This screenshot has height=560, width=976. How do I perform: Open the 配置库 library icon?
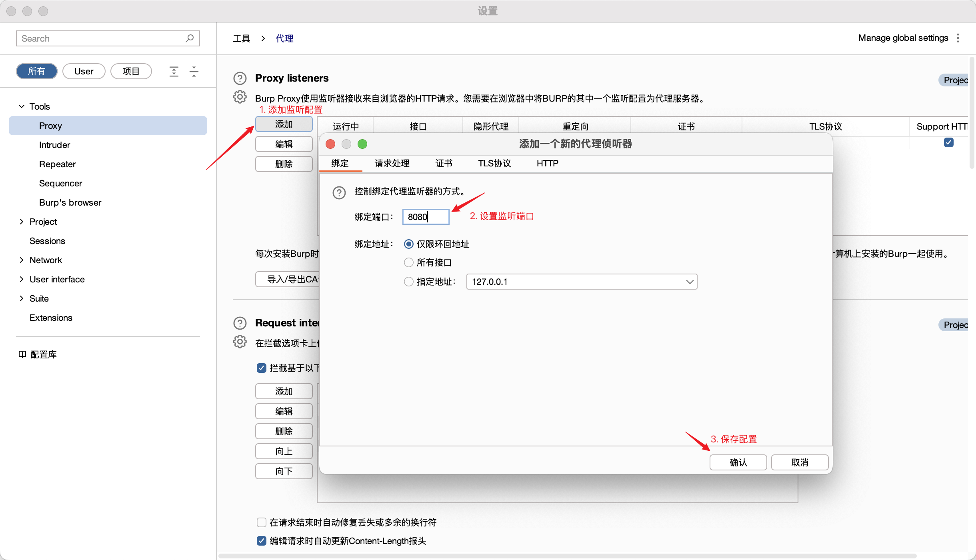22,354
